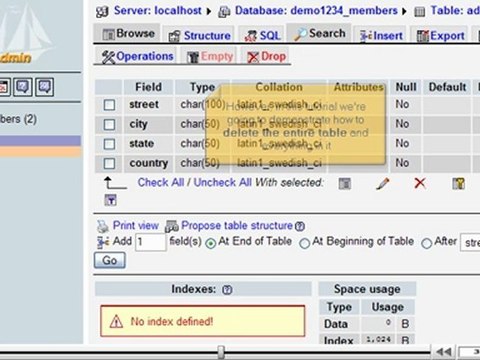Click Propose table structure link
The width and height of the screenshot is (480, 360).
(x=237, y=226)
